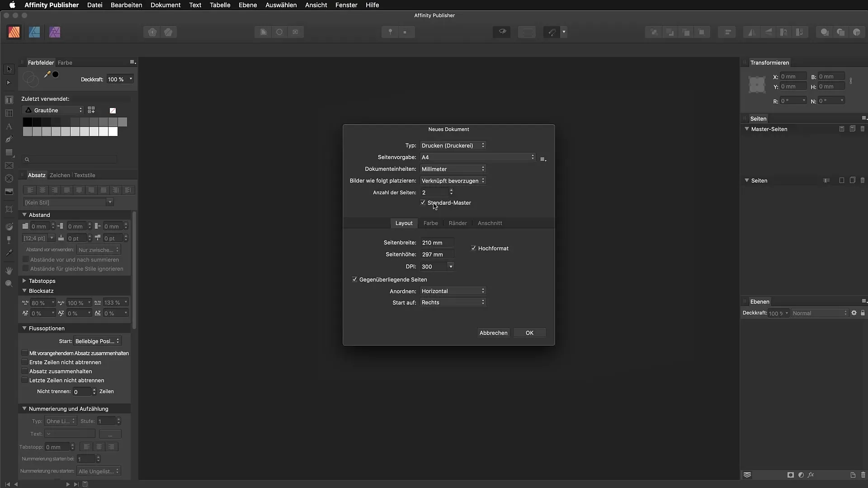Screen dimensions: 868x488
Task: Open the Ansicht menu
Action: pos(316,5)
